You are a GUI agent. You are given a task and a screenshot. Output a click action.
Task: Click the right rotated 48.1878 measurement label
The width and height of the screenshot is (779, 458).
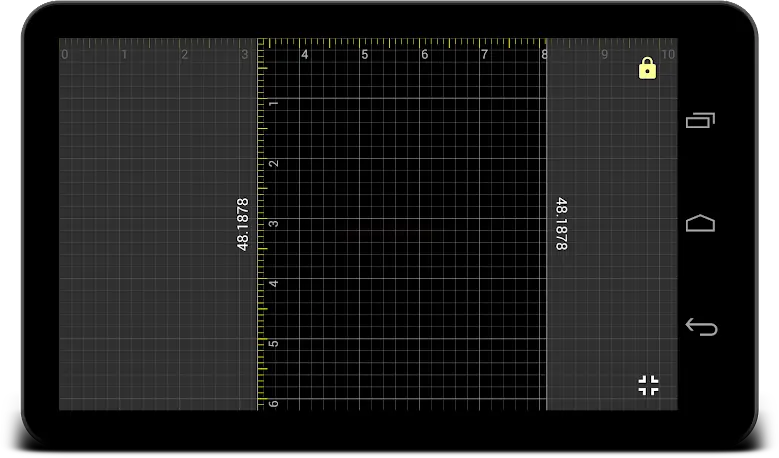point(561,224)
